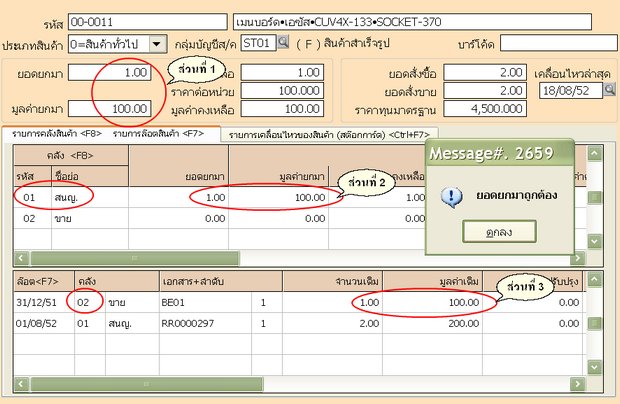Viewport: 620px width, 404px height.
Task: Click the info icon in the message dialog
Action: (x=451, y=195)
